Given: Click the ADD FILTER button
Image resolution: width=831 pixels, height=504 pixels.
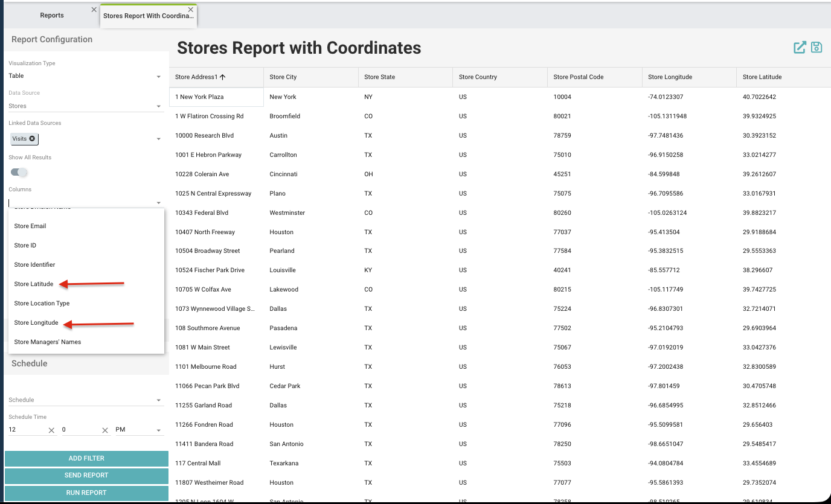Looking at the screenshot, I should 86,459.
